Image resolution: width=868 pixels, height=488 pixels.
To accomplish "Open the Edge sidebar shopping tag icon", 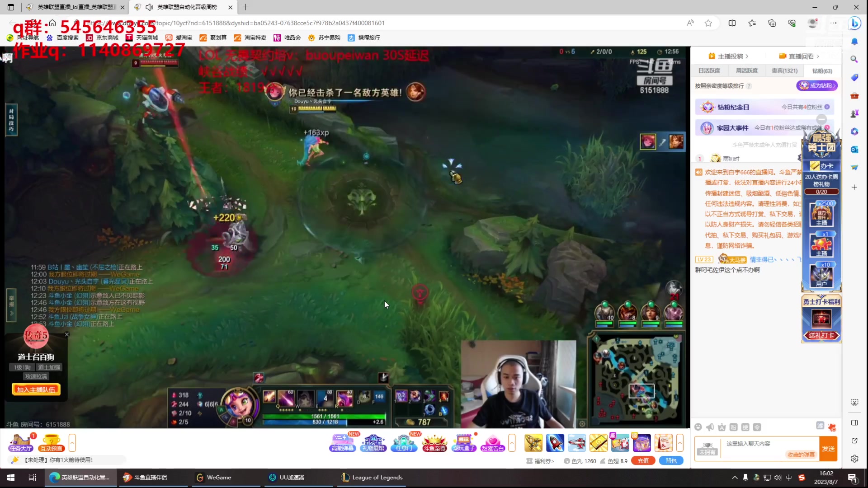I will pos(854,77).
